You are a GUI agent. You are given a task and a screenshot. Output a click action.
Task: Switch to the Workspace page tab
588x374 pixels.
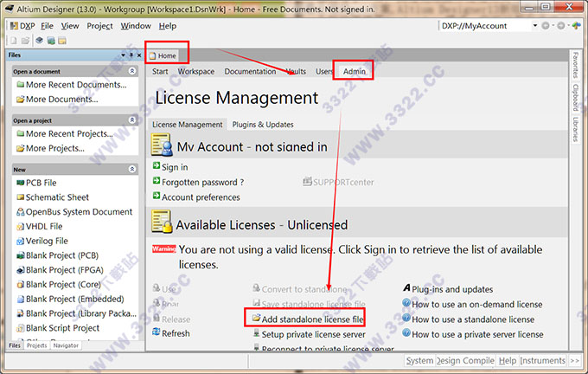click(195, 71)
